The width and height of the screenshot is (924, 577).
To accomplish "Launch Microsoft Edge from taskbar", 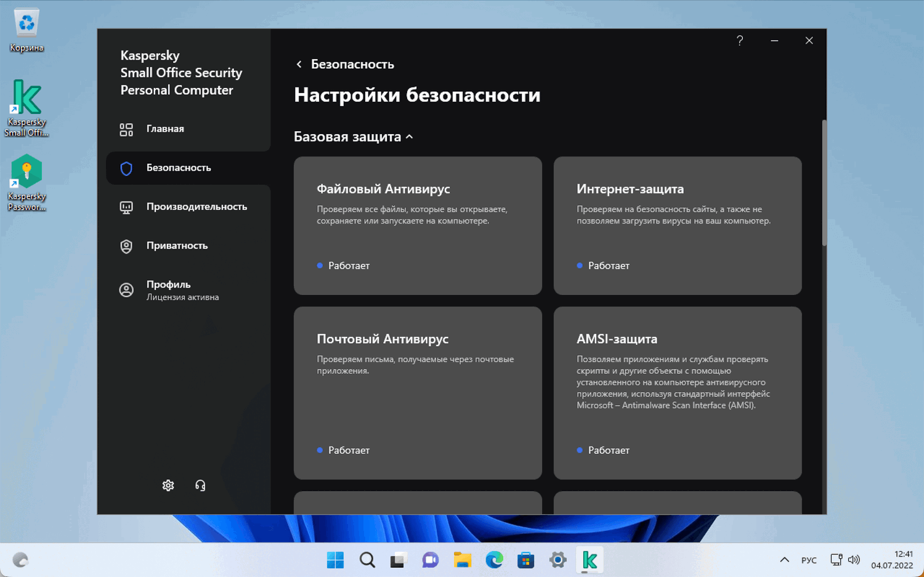I will [x=494, y=560].
